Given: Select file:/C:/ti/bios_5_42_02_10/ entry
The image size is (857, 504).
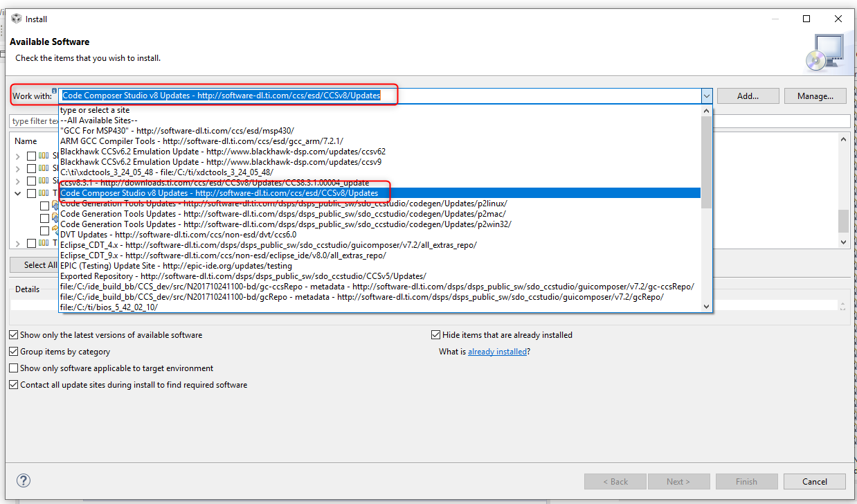Looking at the screenshot, I should tap(379, 307).
